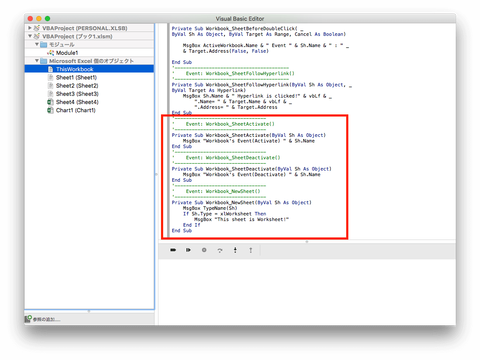
Task: Collapse the モジュール folder triangle
Action: click(37, 44)
